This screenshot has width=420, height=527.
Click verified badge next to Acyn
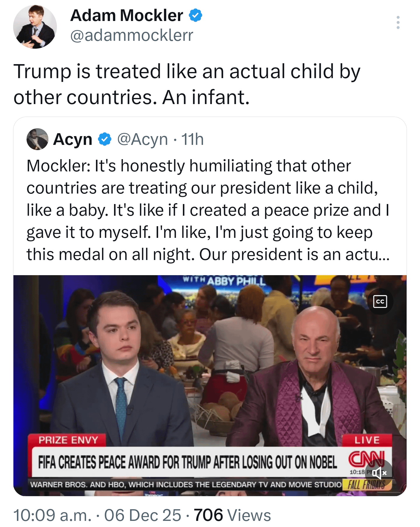[105, 139]
